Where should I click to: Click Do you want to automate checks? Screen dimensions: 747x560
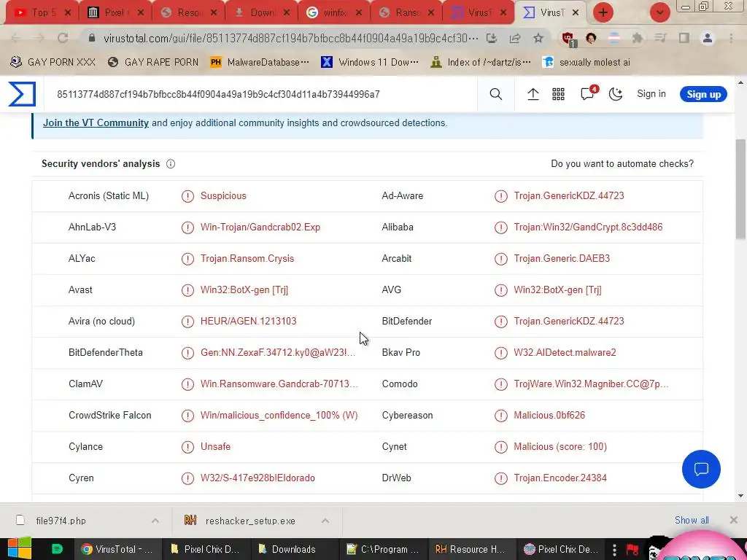[622, 164]
